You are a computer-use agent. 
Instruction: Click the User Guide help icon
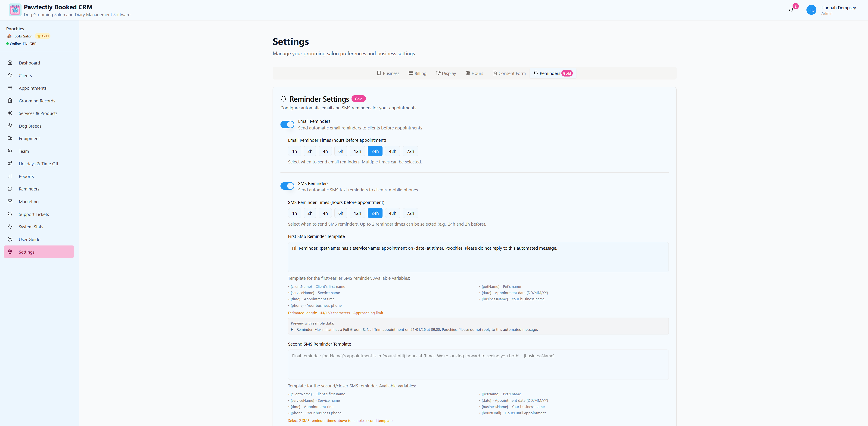tap(10, 239)
